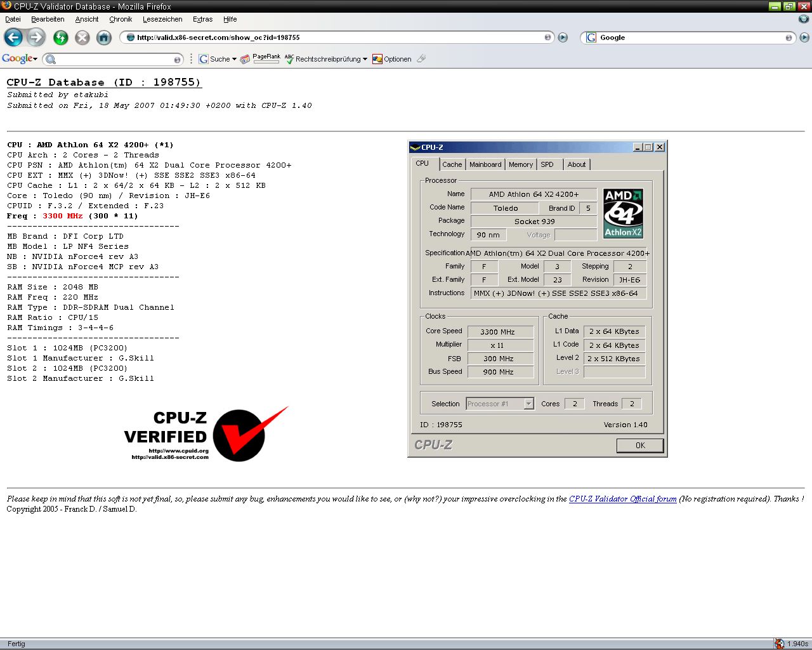This screenshot has height=650, width=812.
Task: Click the grey Stop loading icon
Action: pyautogui.click(x=82, y=37)
